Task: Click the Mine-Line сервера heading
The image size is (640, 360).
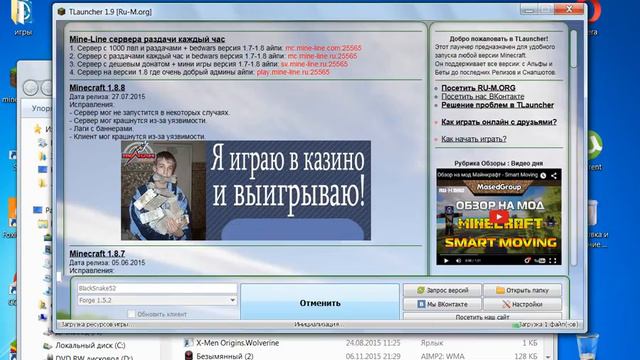Action: (147, 39)
